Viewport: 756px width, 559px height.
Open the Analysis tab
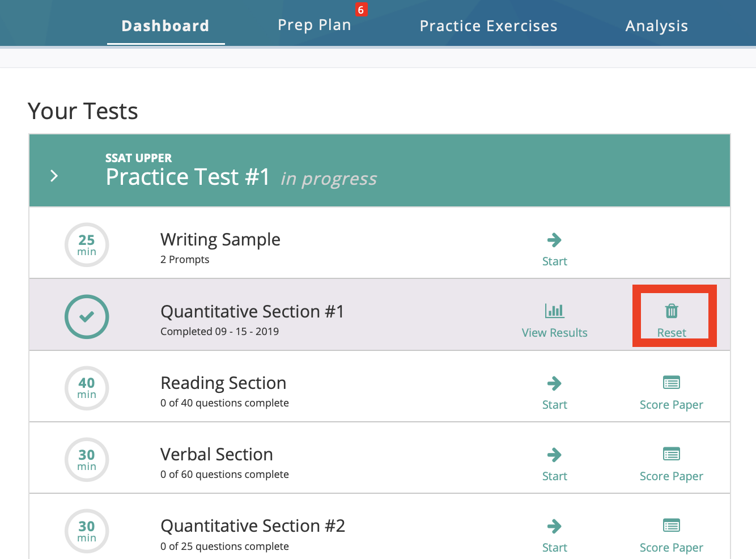pyautogui.click(x=656, y=26)
